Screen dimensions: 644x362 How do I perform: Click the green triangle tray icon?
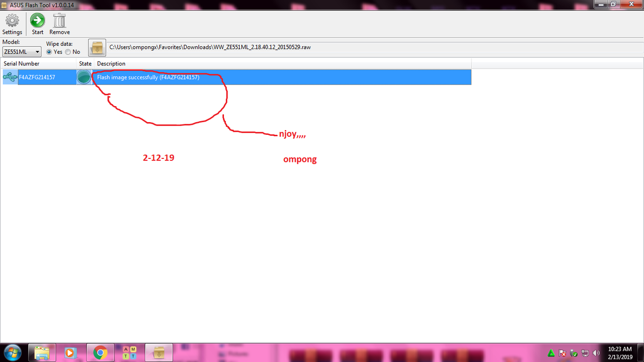551,353
